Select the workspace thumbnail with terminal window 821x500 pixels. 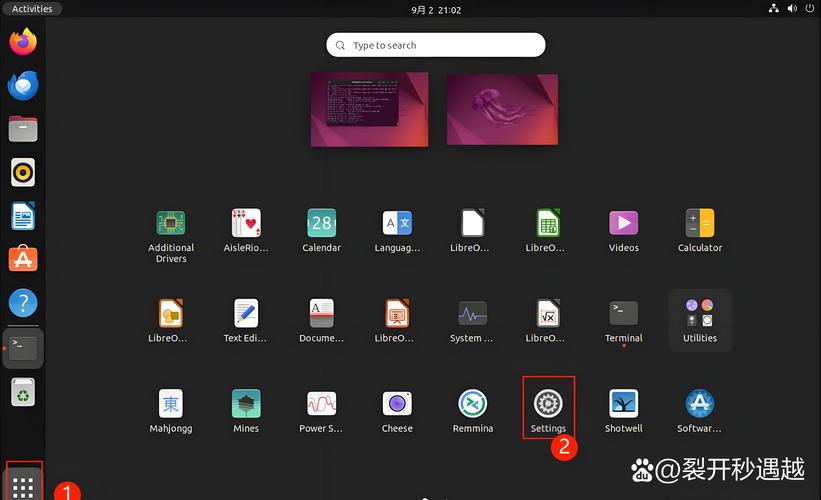pos(370,109)
